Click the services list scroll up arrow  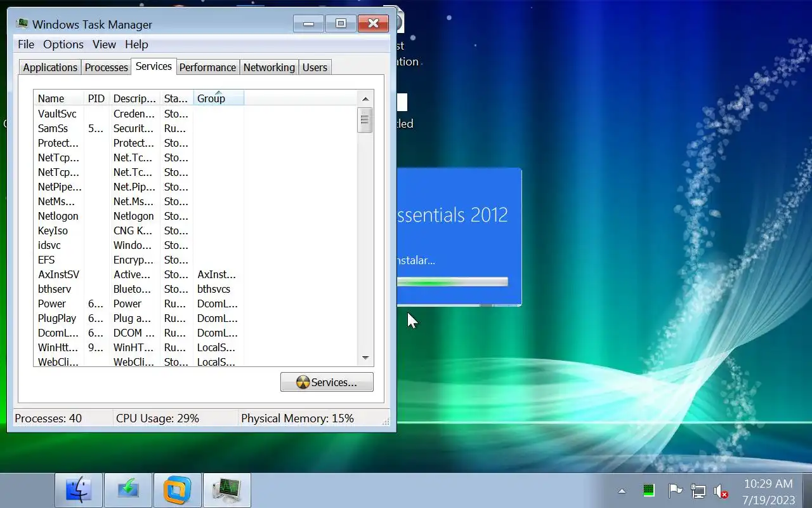click(x=365, y=98)
